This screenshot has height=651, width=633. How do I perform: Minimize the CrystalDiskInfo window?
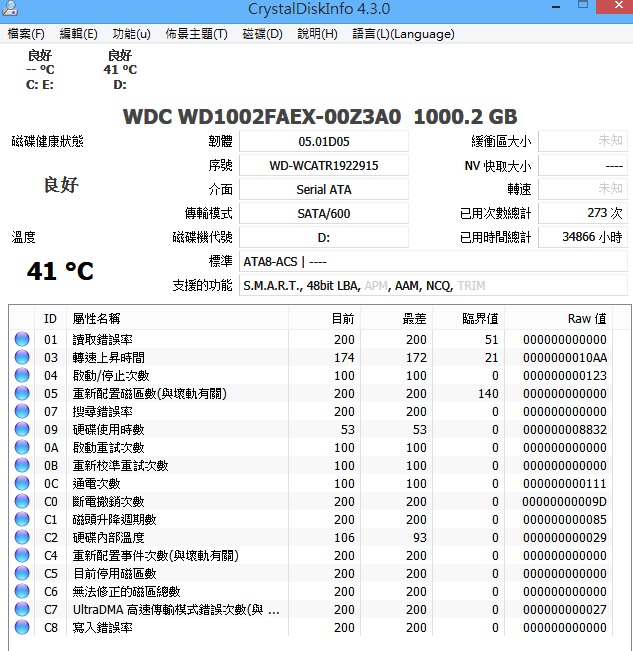pos(556,7)
